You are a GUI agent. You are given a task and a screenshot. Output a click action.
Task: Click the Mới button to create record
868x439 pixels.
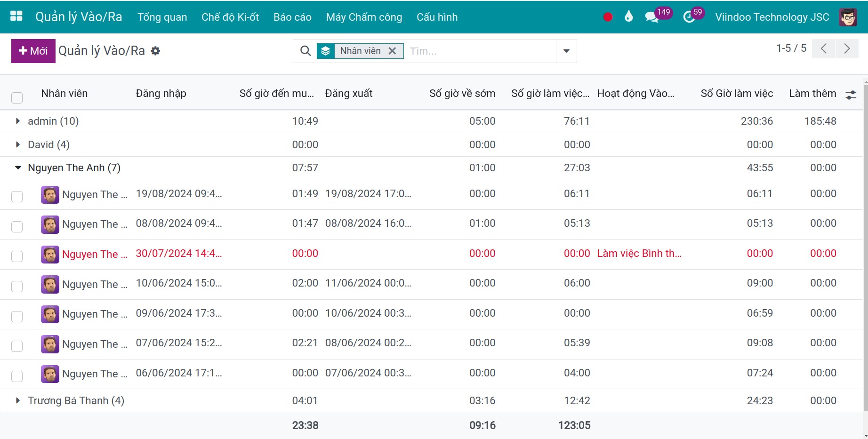[33, 51]
